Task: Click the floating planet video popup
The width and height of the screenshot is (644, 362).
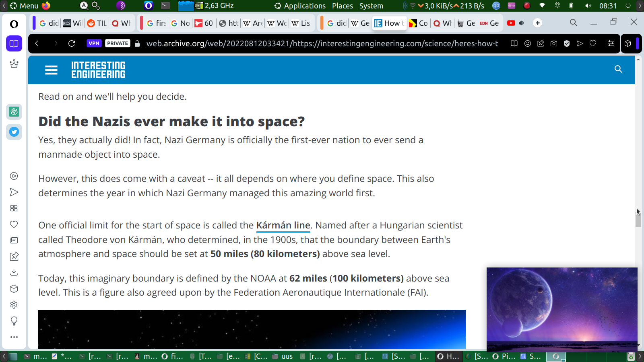Action: click(x=562, y=310)
